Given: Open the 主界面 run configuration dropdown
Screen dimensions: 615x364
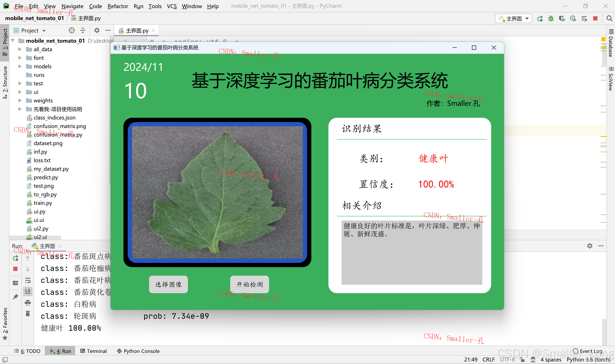Looking at the screenshot, I should (x=514, y=19).
